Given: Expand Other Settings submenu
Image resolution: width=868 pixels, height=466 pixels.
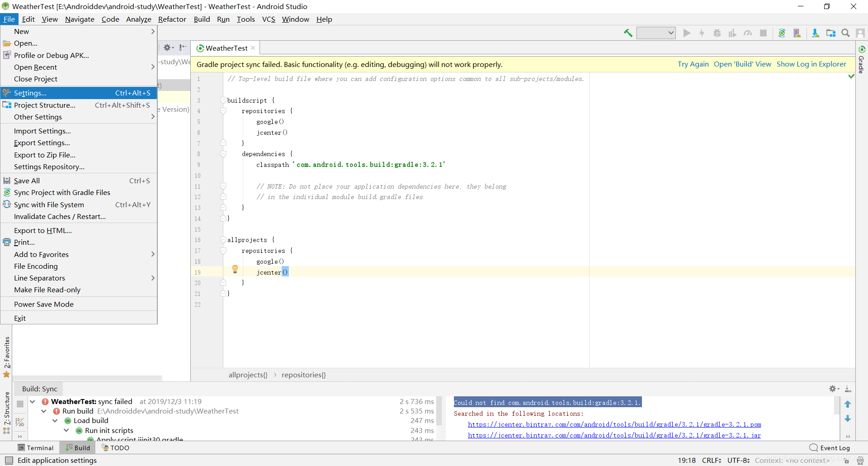Looking at the screenshot, I should [x=79, y=117].
